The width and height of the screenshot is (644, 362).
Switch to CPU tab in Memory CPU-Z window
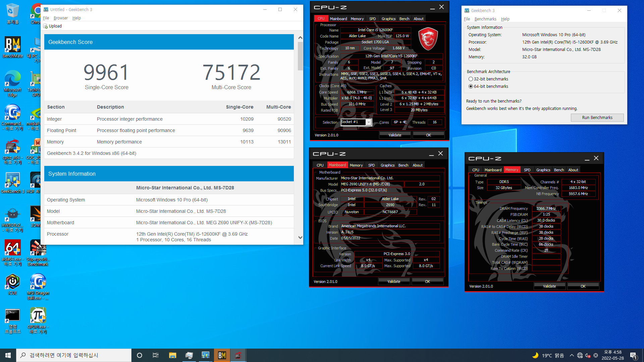tap(476, 170)
